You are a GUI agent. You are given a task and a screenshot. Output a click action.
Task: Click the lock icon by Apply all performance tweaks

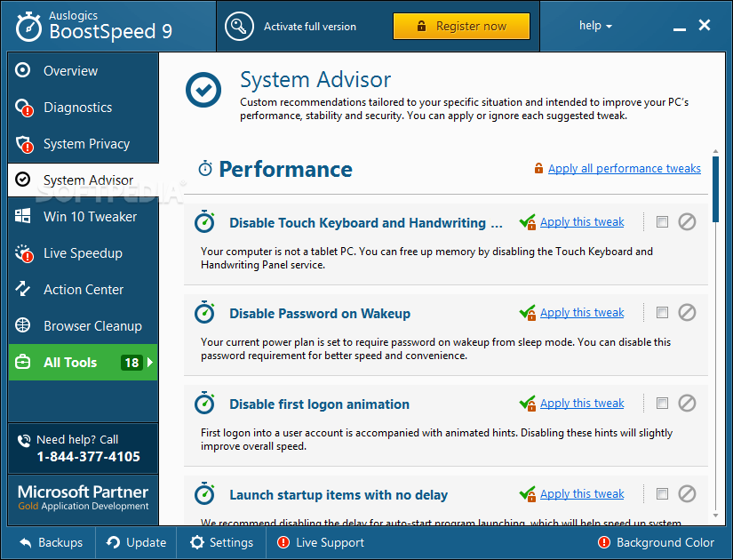pyautogui.click(x=538, y=168)
